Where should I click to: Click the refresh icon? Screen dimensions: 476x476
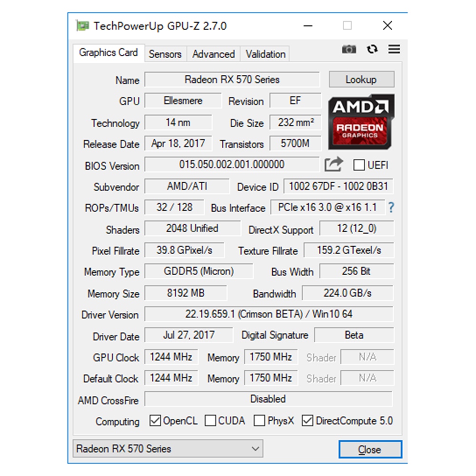click(372, 49)
